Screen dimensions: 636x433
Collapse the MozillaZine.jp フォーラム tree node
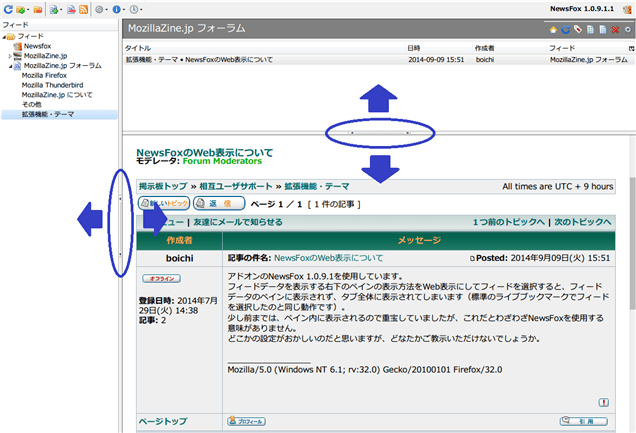[x=10, y=66]
